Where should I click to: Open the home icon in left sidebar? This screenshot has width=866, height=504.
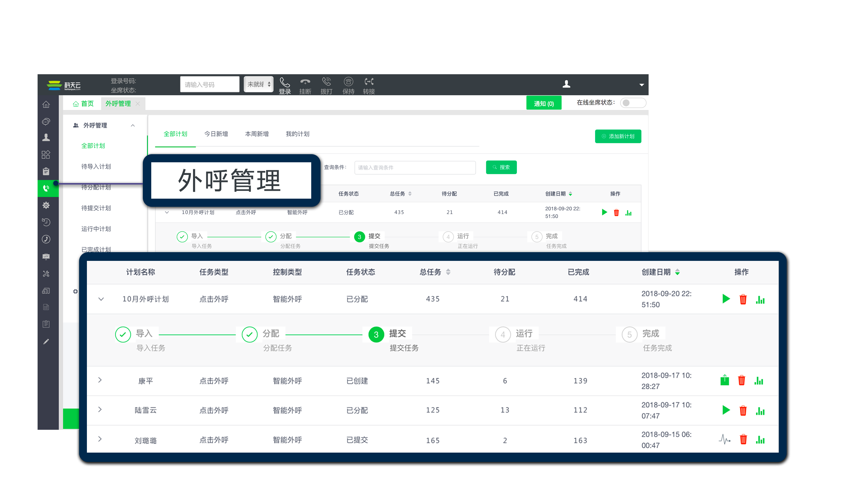(x=46, y=105)
